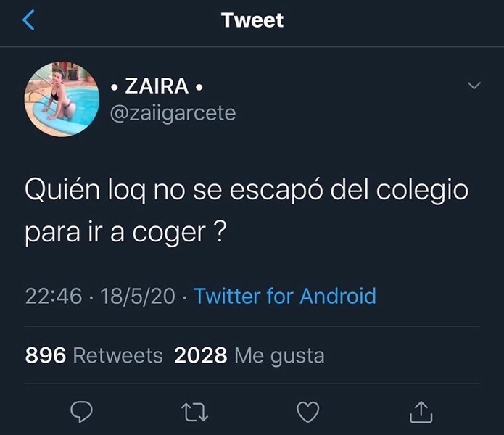Tap the Tweet header title
504x435 pixels.
point(252,20)
